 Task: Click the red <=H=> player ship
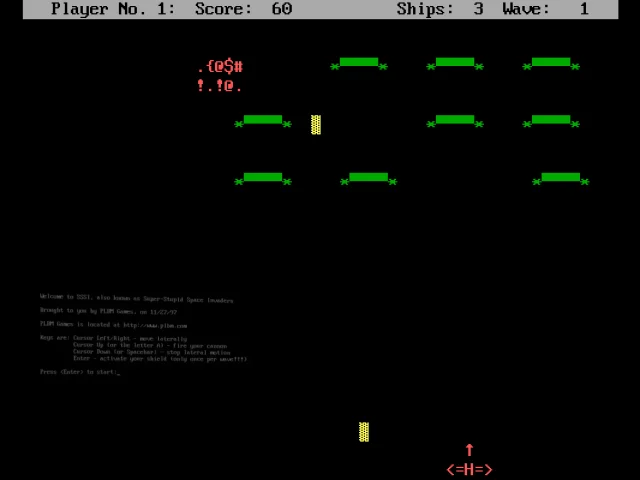click(x=469, y=470)
